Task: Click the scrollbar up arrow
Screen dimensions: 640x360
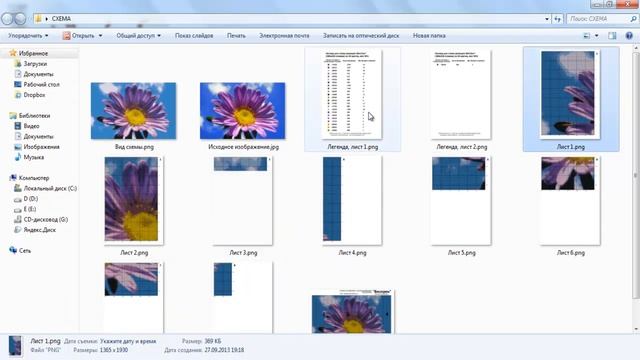Action: click(636, 49)
